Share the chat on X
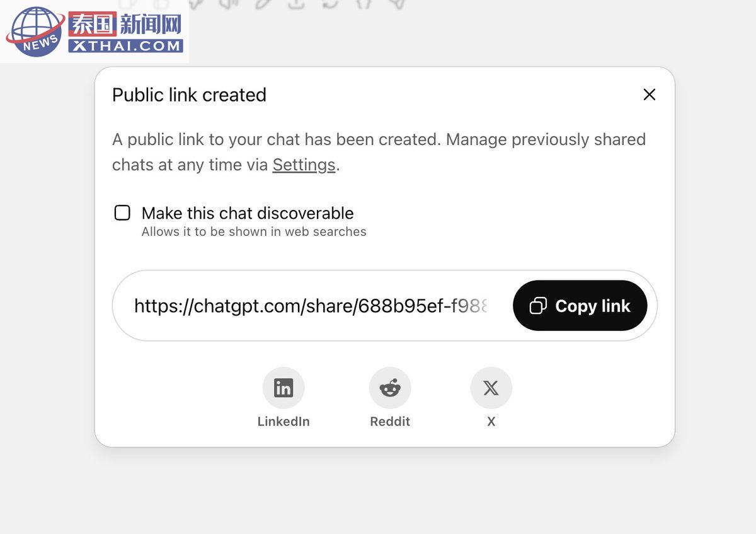The width and height of the screenshot is (756, 534). pos(491,388)
